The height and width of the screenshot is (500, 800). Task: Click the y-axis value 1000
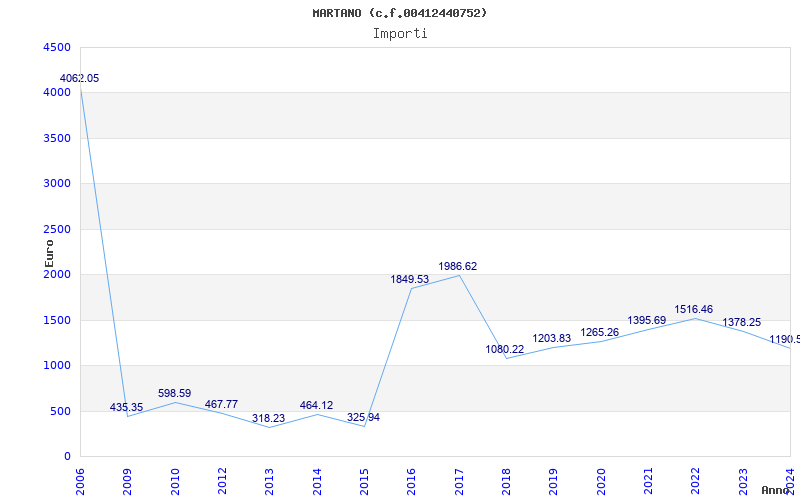(57, 366)
